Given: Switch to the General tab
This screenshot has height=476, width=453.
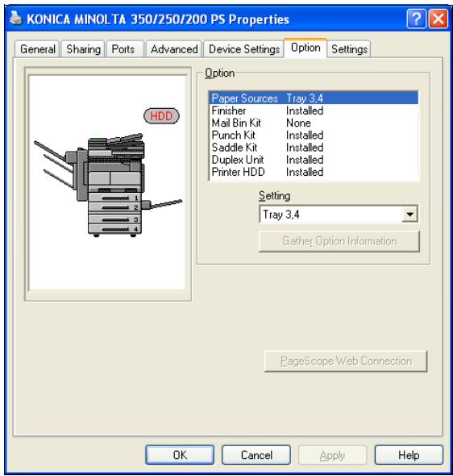Looking at the screenshot, I should coord(37,49).
